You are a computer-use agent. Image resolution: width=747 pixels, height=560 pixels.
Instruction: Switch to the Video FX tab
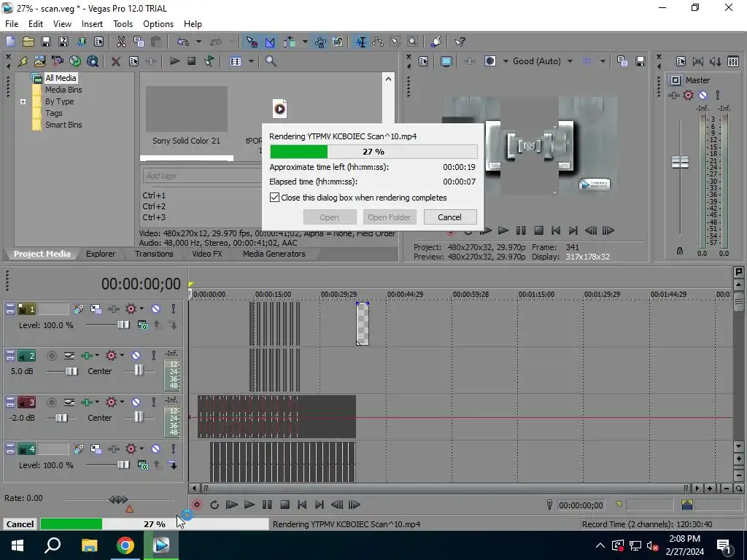206,254
